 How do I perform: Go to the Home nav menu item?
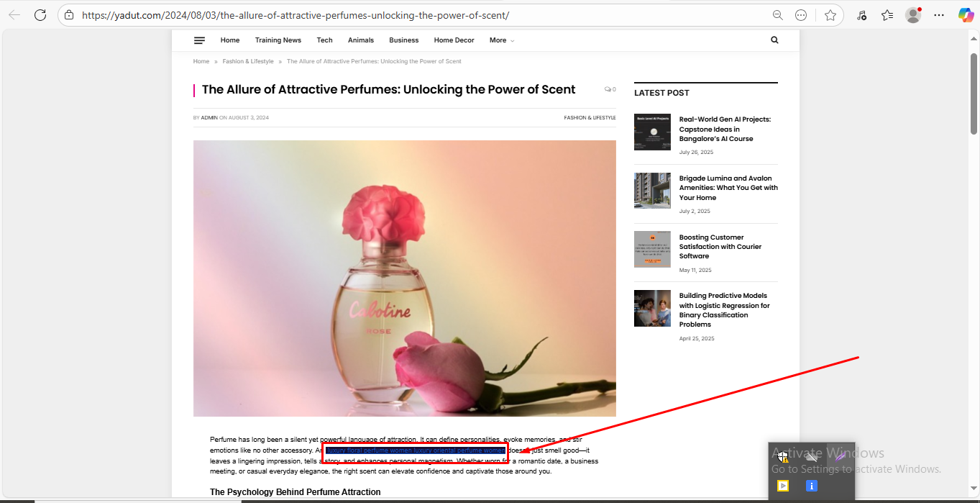tap(230, 40)
